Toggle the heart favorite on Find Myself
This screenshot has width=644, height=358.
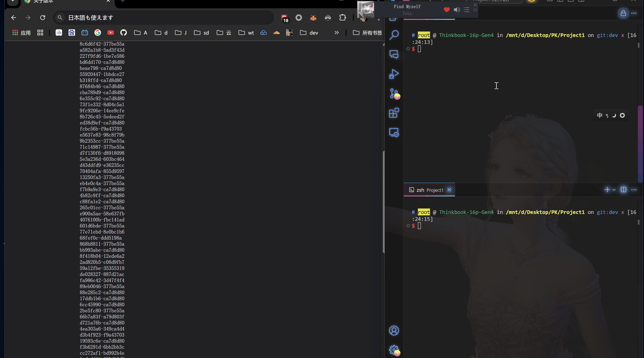click(x=447, y=10)
